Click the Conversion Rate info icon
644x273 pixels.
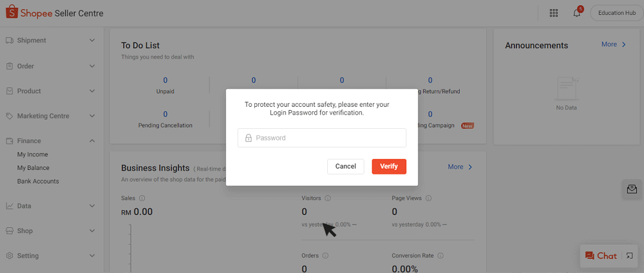click(439, 256)
